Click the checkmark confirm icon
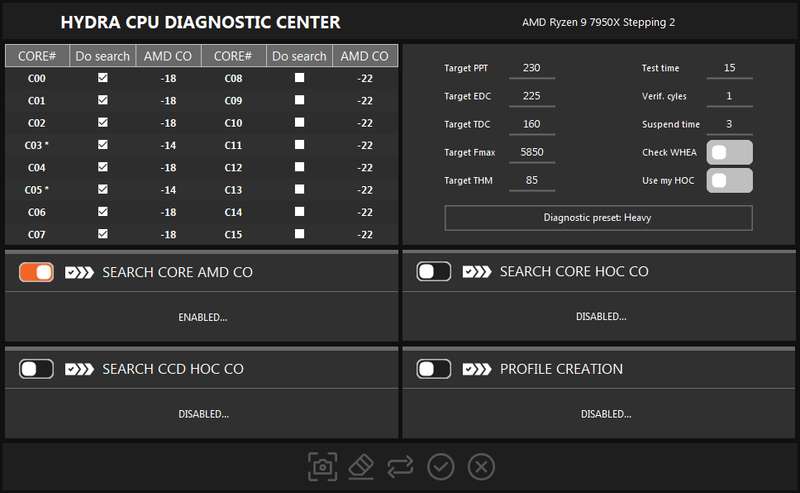Image resolution: width=800 pixels, height=493 pixels. point(441,466)
